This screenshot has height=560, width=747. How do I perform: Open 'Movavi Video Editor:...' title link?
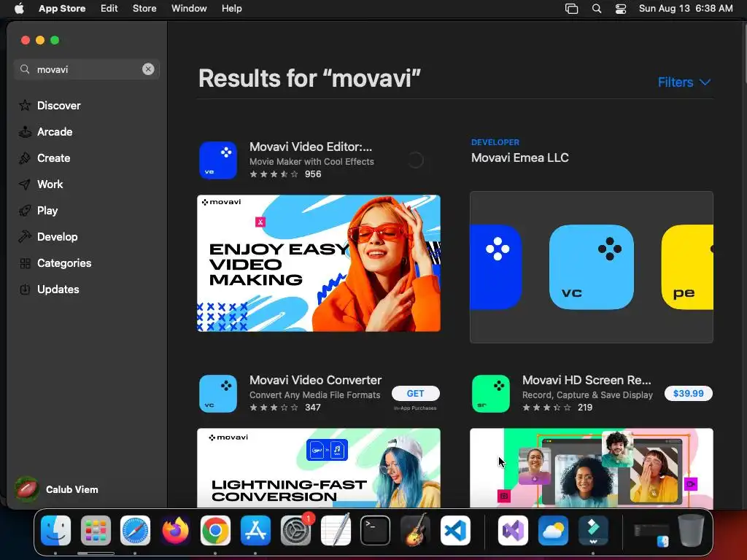pyautogui.click(x=311, y=147)
